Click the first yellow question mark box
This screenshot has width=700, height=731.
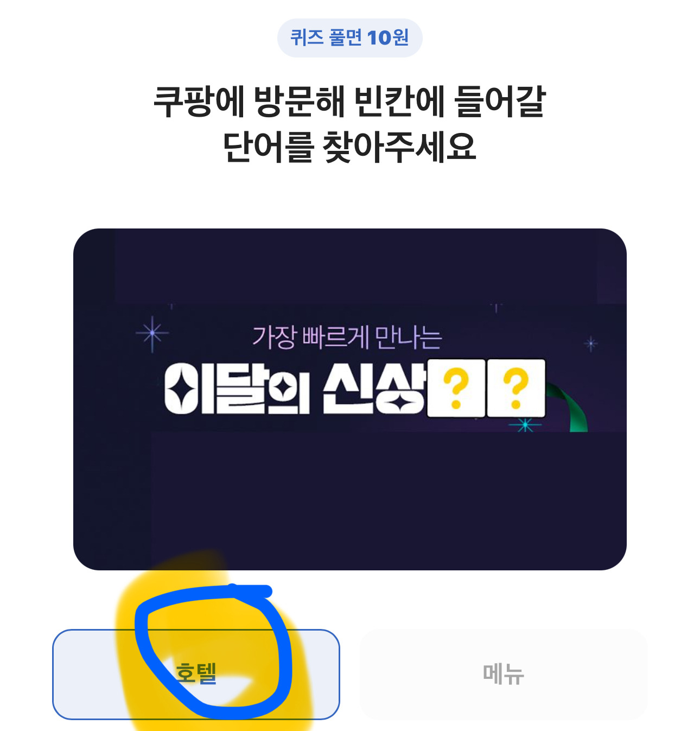[456, 388]
